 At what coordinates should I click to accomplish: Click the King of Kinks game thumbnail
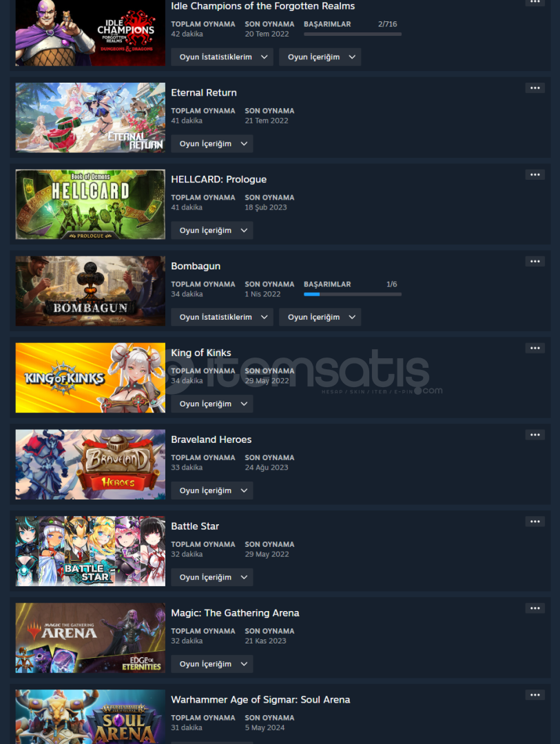[x=90, y=378]
